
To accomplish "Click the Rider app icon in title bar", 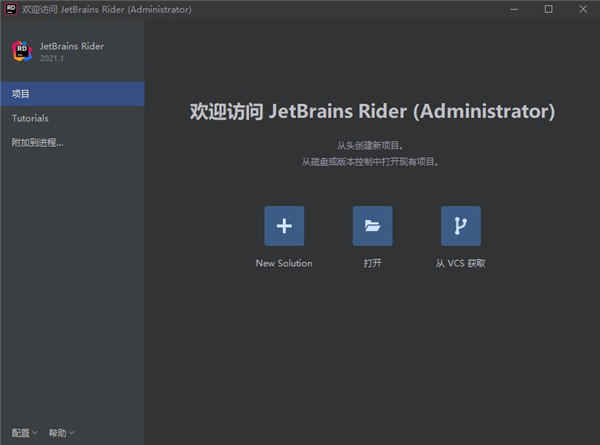I will (10, 9).
